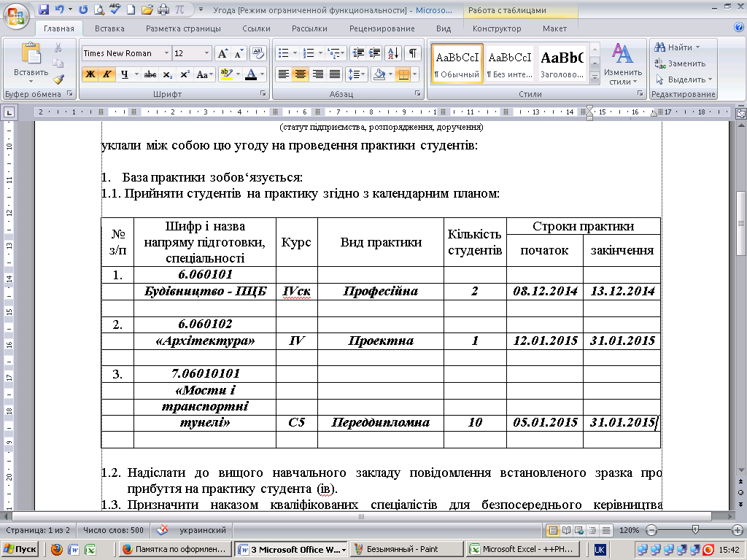Clear formatting icon in font group
The height and width of the screenshot is (560, 747).
258,53
